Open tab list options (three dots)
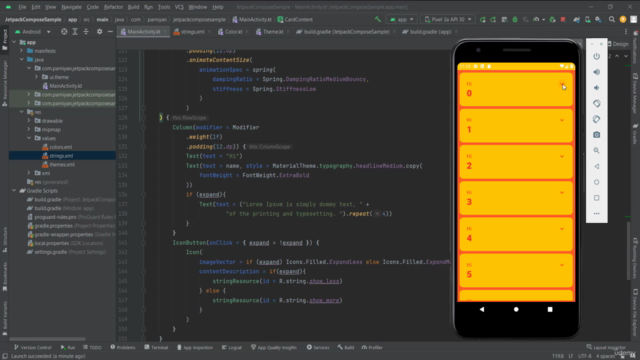Viewport: 640px width, 360px height. (626, 31)
